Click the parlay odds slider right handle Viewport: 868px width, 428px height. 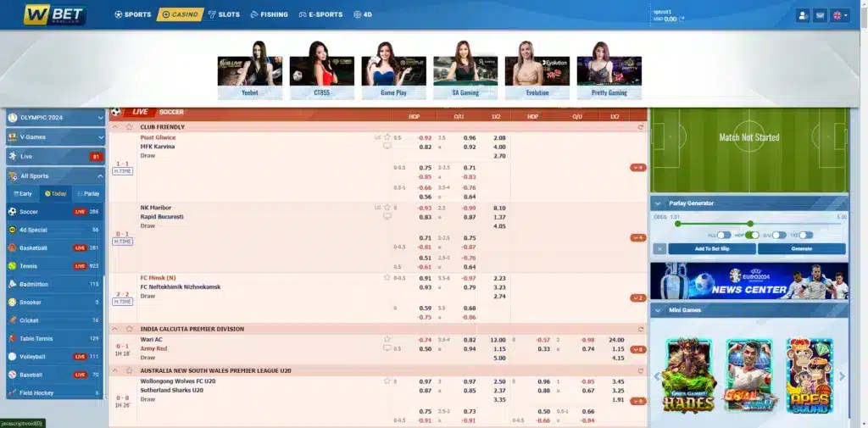(x=749, y=224)
